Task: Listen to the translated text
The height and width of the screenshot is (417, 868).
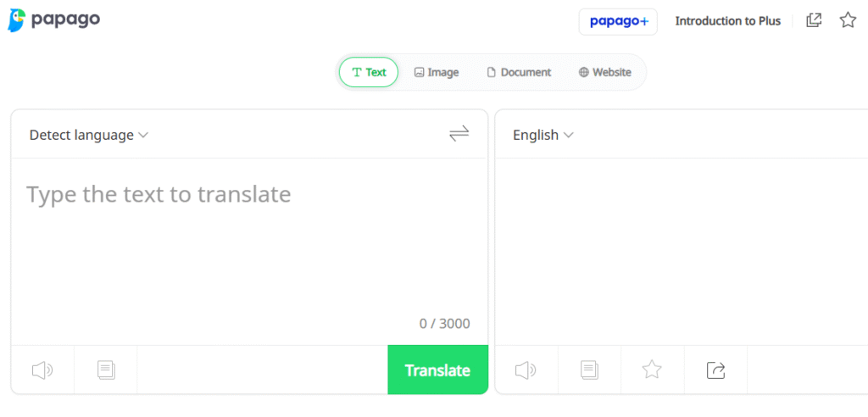Action: click(526, 370)
